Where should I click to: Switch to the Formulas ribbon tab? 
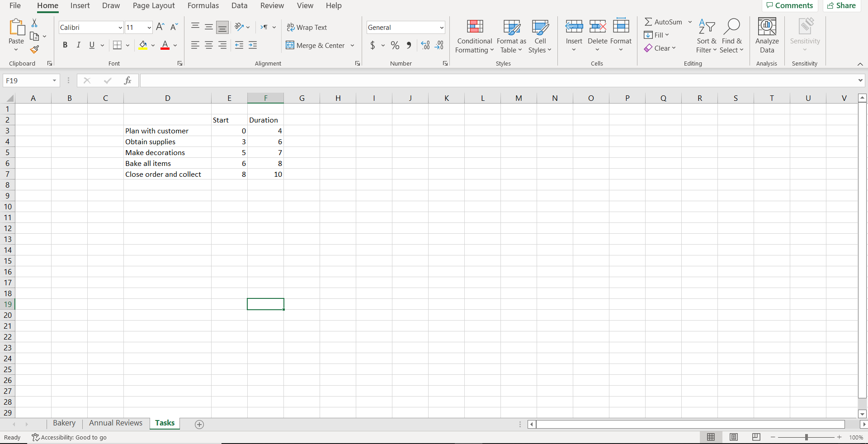pyautogui.click(x=203, y=5)
